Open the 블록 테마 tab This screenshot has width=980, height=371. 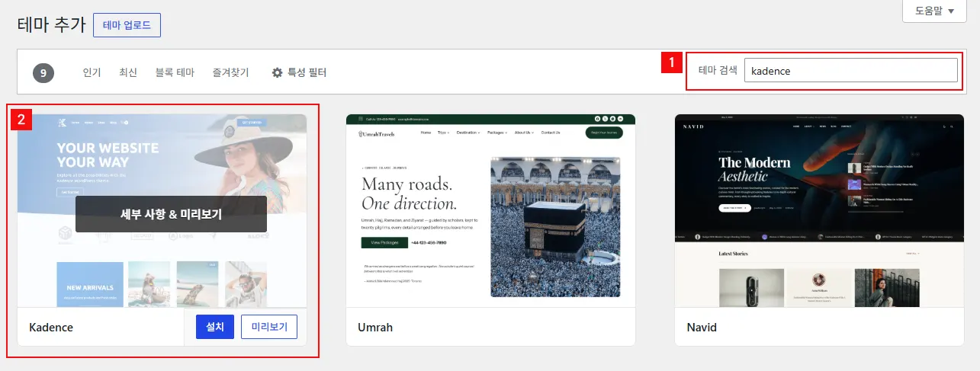[x=175, y=72]
